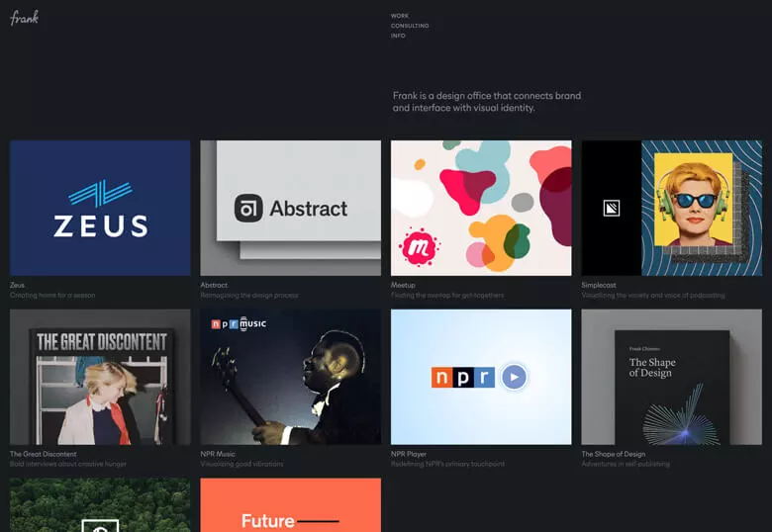Click the NPR Music title link
Screen dimensions: 772x532
[218, 454]
